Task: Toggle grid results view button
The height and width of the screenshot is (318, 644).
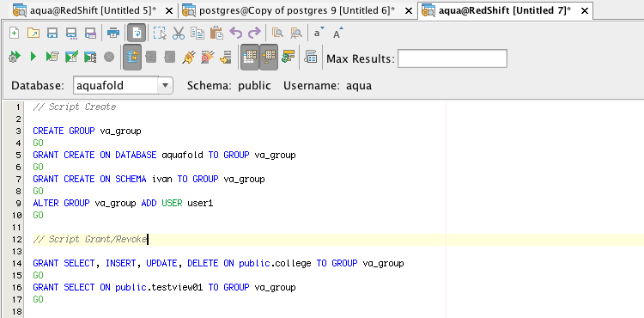Action: pos(250,57)
